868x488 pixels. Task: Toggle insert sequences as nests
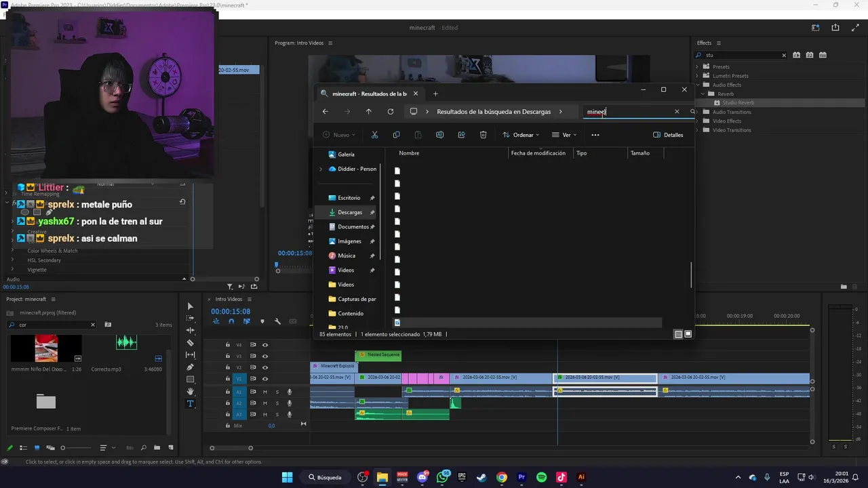pos(216,321)
